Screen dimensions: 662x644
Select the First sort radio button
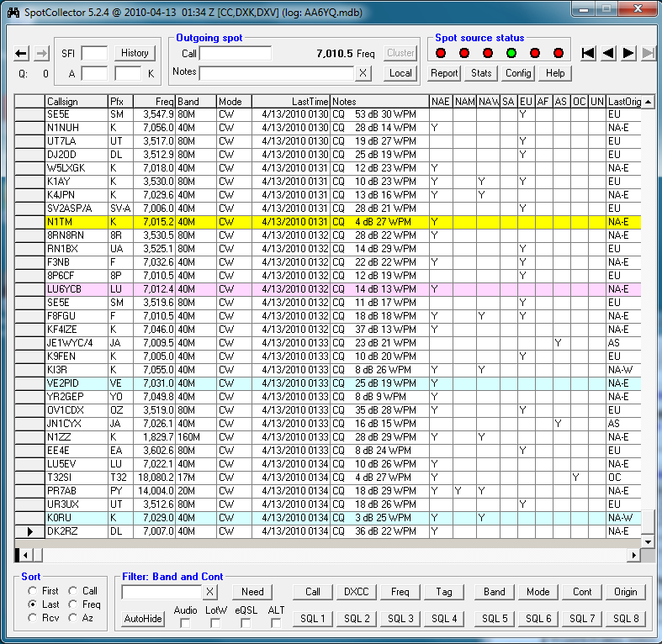pos(32,591)
